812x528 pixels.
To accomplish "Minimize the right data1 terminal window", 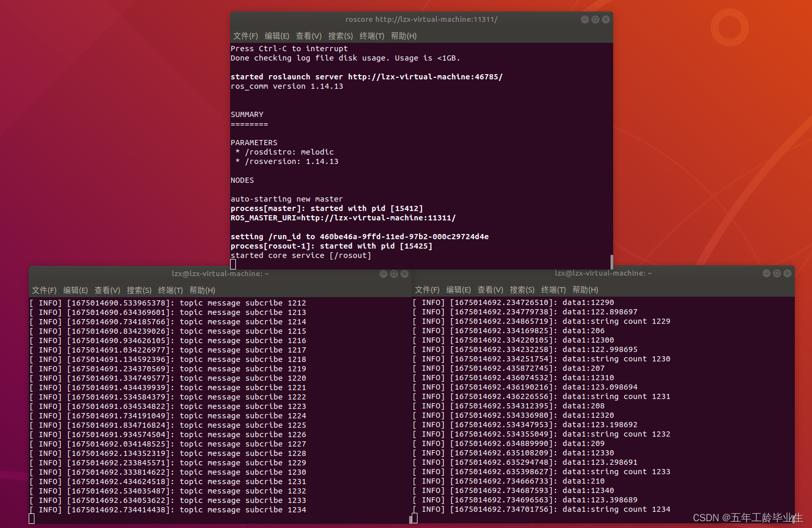I will [x=766, y=273].
